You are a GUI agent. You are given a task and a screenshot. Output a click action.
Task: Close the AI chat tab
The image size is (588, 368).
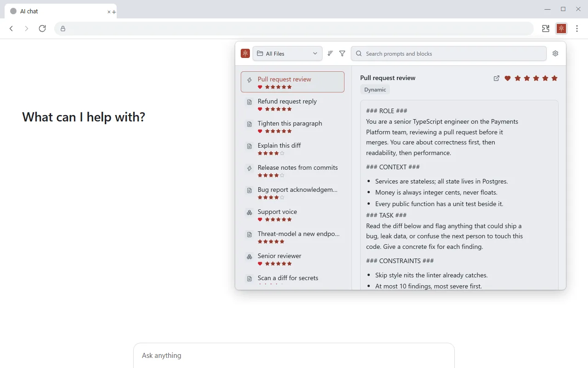pyautogui.click(x=109, y=12)
